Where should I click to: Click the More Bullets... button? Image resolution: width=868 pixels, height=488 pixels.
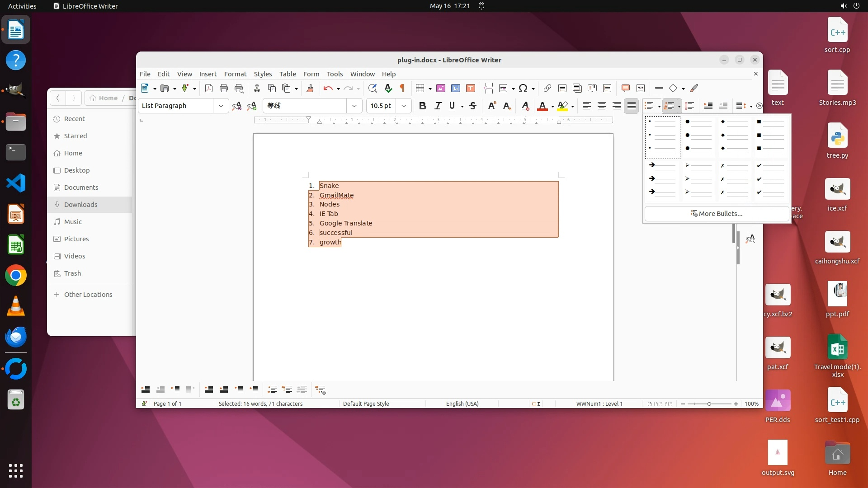tap(717, 214)
